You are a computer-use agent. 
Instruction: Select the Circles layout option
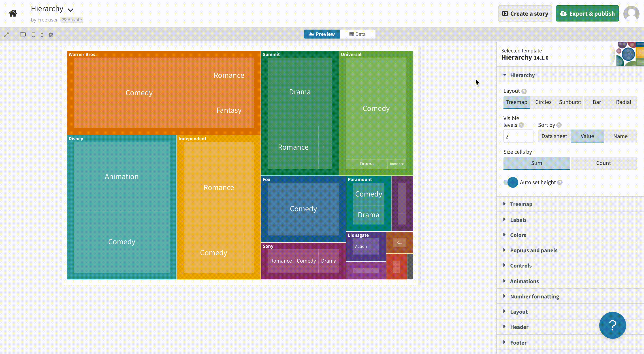pyautogui.click(x=543, y=102)
